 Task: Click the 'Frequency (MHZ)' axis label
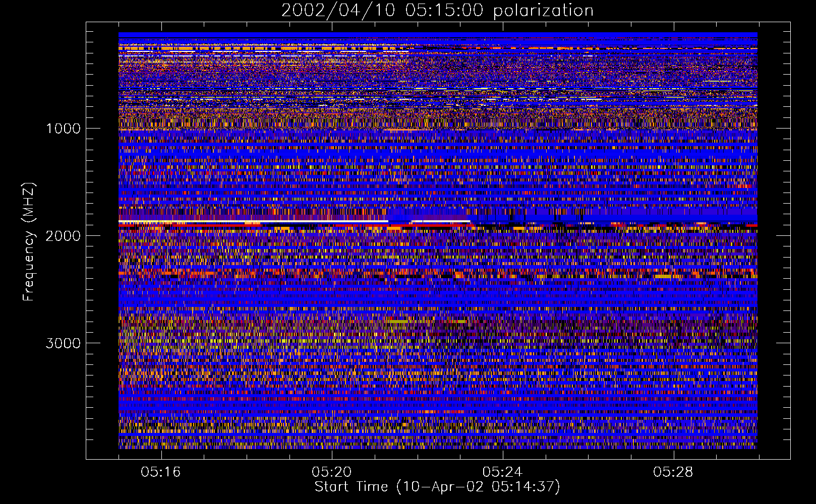click(x=29, y=242)
